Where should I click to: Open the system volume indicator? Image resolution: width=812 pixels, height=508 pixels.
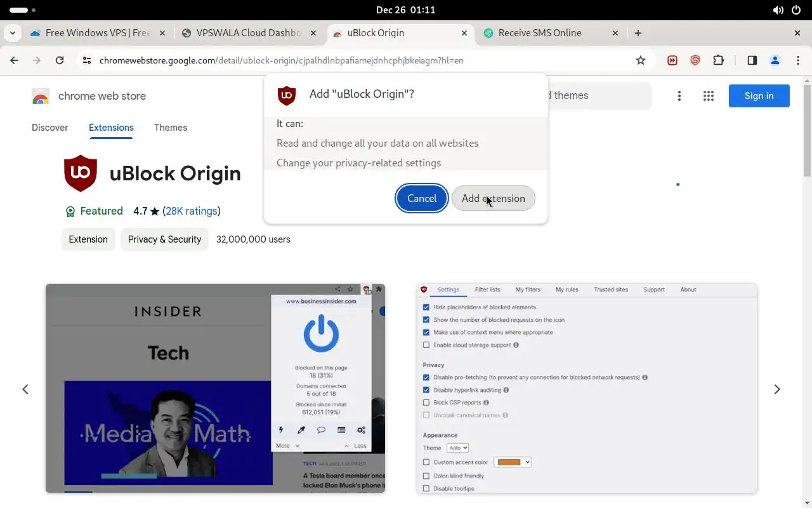778,10
